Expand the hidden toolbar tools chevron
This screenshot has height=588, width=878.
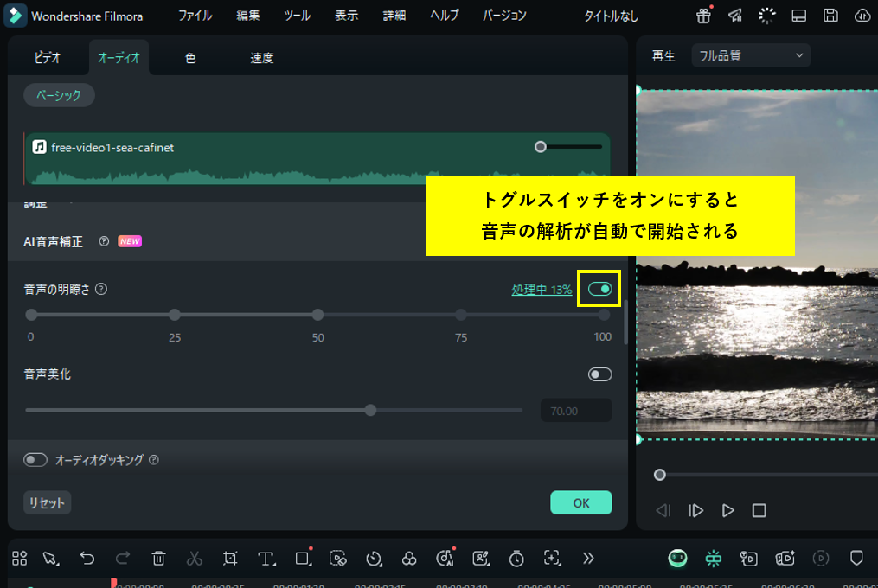(588, 559)
